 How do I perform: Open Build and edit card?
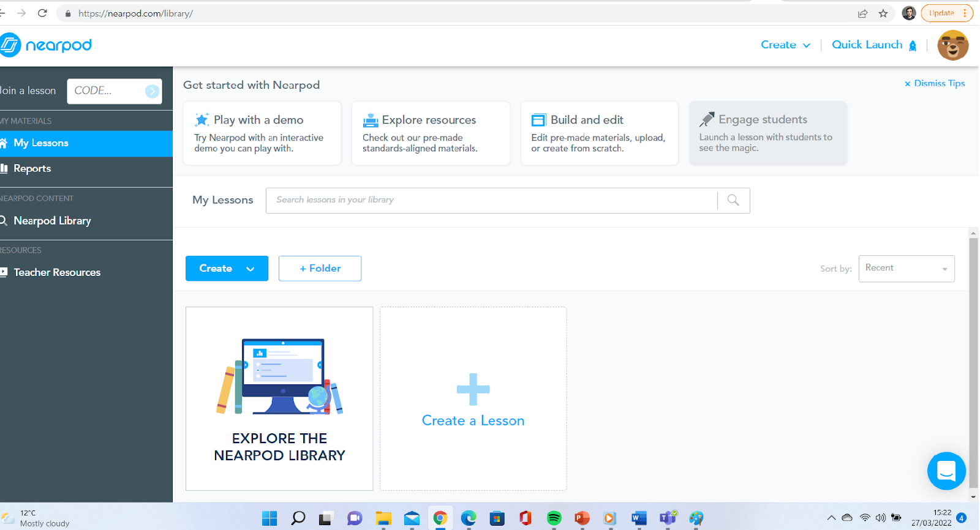point(600,133)
